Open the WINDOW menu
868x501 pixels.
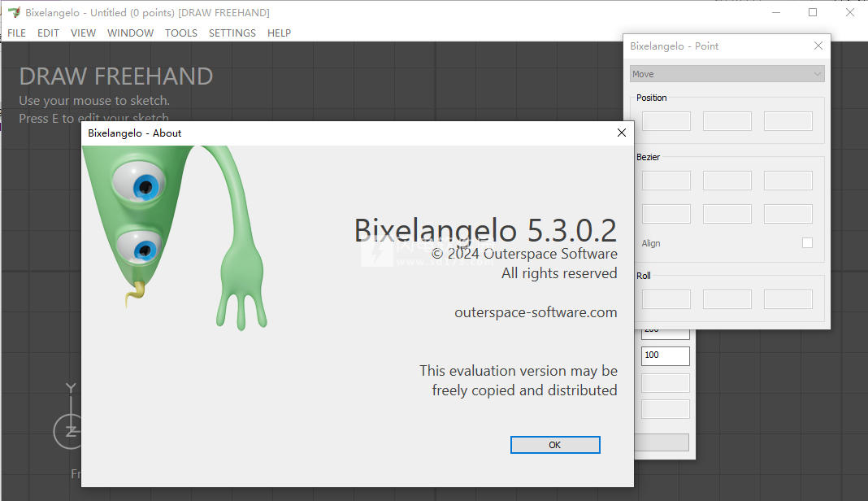131,33
